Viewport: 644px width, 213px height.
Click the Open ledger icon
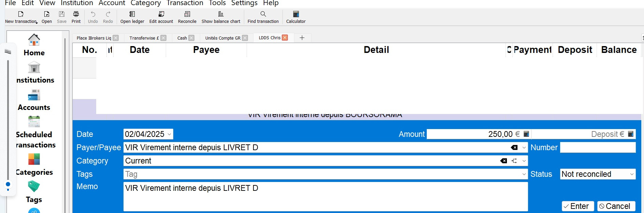(x=132, y=14)
